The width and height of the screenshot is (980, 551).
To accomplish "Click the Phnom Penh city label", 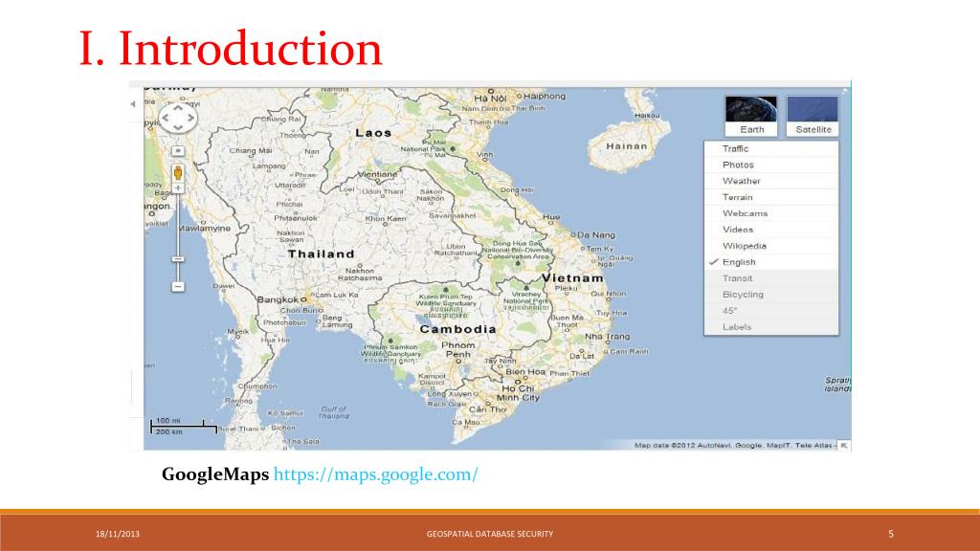I will click(x=458, y=350).
